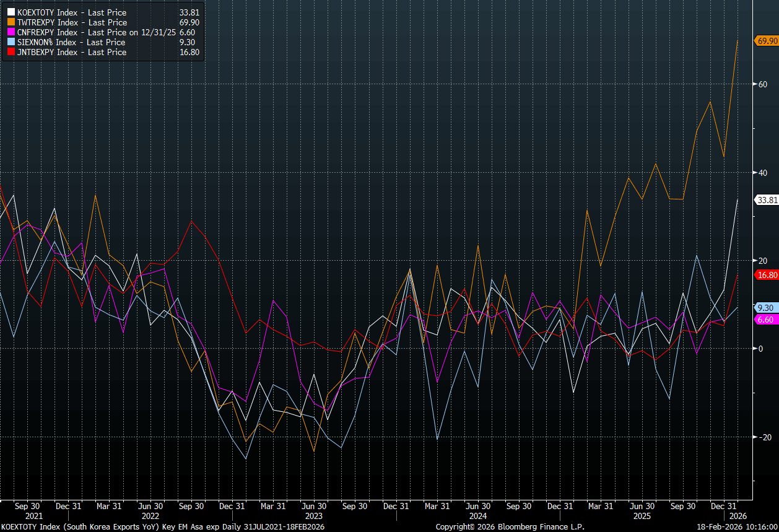Click the orange TWTREXPY legend color square
The height and width of the screenshot is (532, 779).
click(12, 22)
